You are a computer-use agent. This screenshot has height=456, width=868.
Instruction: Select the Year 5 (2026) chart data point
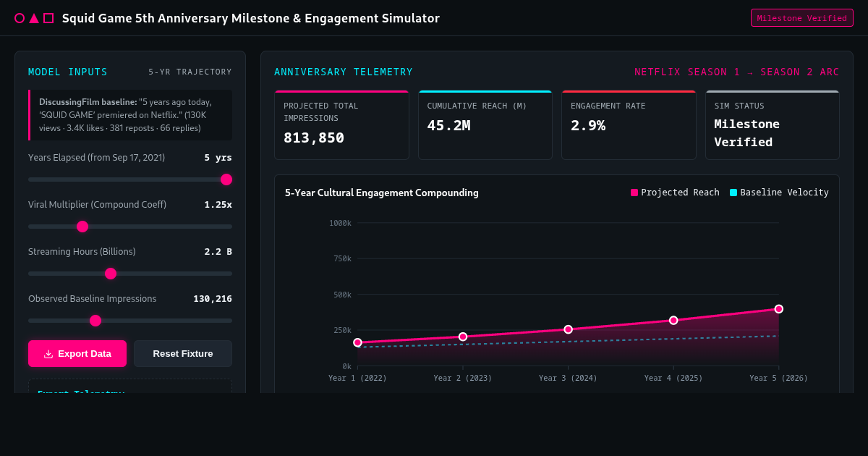click(779, 309)
